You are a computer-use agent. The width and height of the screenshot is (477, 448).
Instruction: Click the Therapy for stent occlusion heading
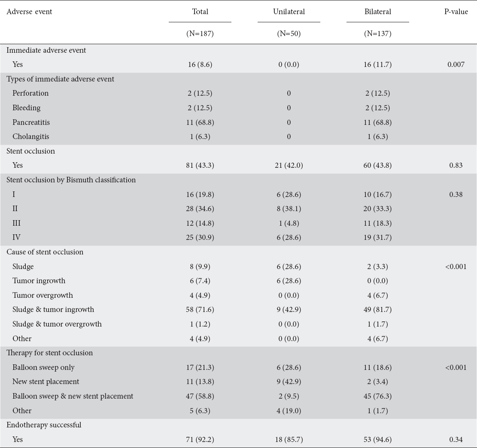click(49, 353)
